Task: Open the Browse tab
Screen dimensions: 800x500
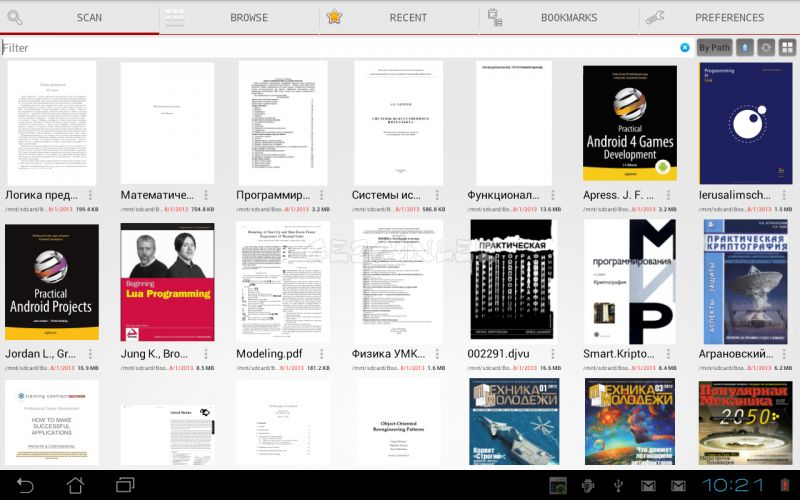Action: (239, 17)
